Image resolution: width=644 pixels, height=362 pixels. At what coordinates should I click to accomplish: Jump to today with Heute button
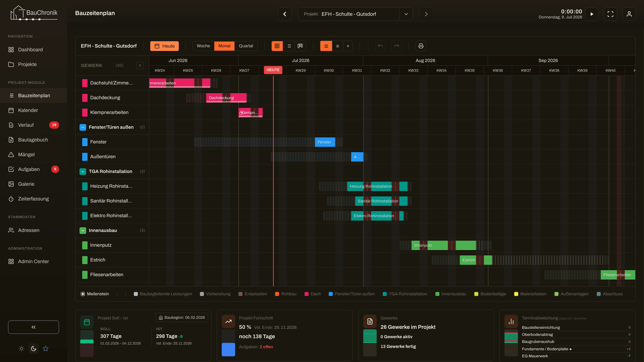tap(165, 46)
